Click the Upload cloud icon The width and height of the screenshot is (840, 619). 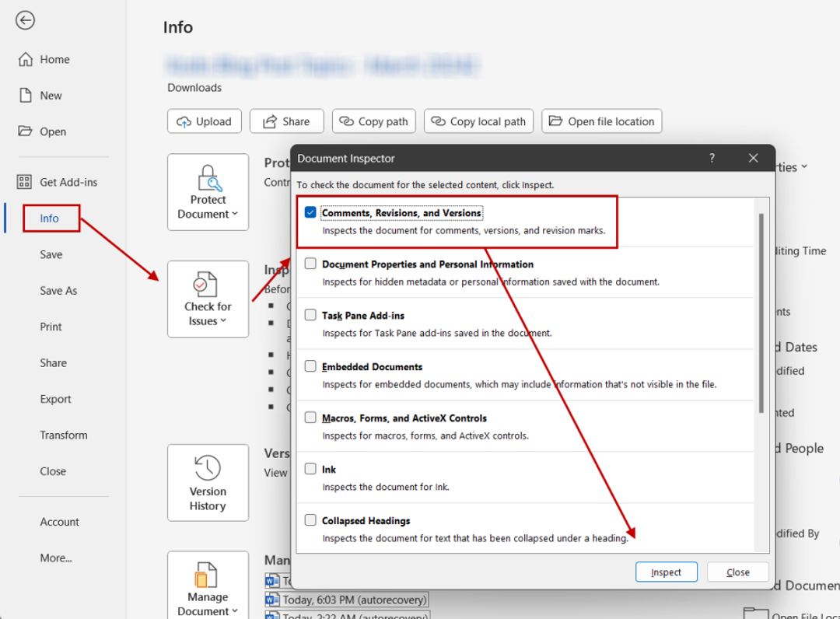click(x=186, y=121)
